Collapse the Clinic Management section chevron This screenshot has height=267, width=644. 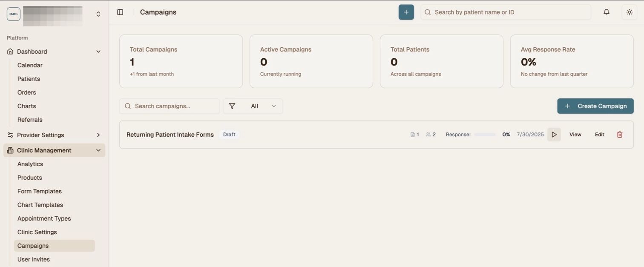(x=98, y=150)
